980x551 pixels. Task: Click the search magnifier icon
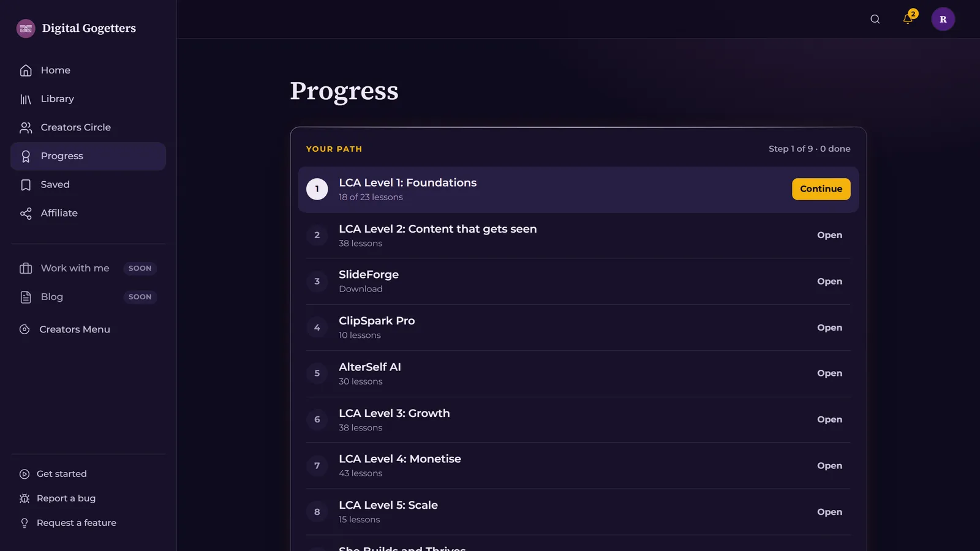tap(875, 19)
